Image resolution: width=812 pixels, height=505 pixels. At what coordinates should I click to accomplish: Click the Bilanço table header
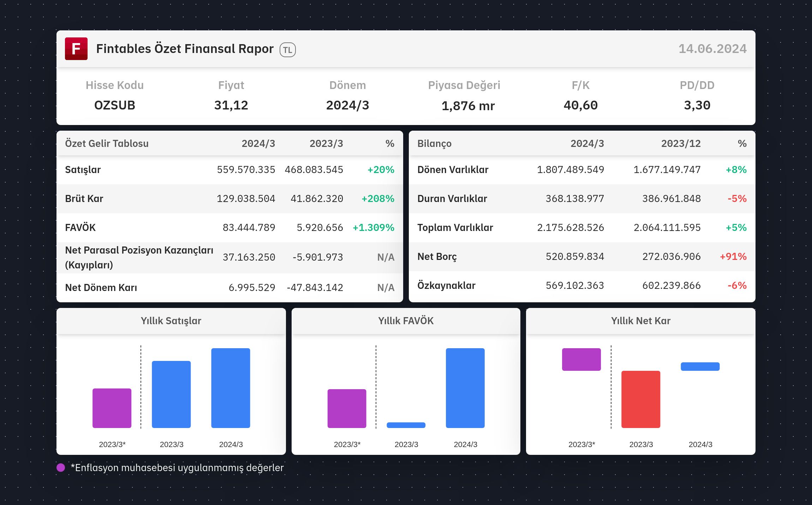point(435,144)
